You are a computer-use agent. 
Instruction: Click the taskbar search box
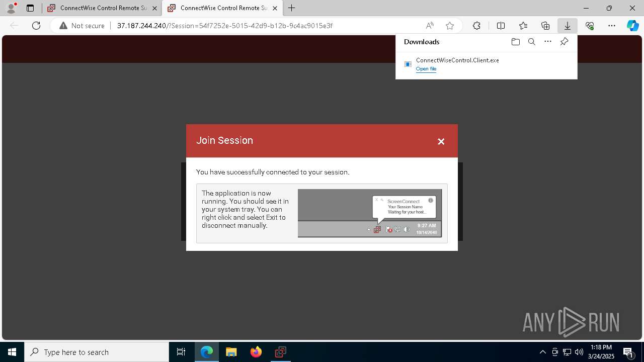[97, 352]
